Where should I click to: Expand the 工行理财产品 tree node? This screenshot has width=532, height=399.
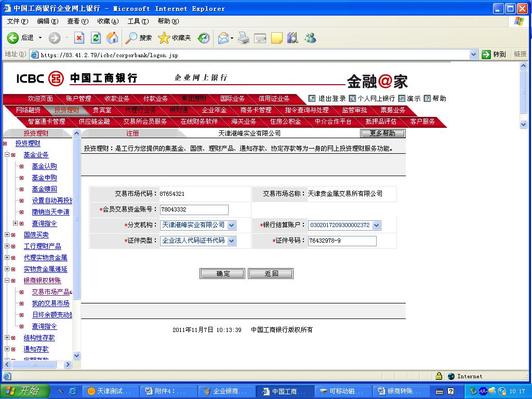7,246
